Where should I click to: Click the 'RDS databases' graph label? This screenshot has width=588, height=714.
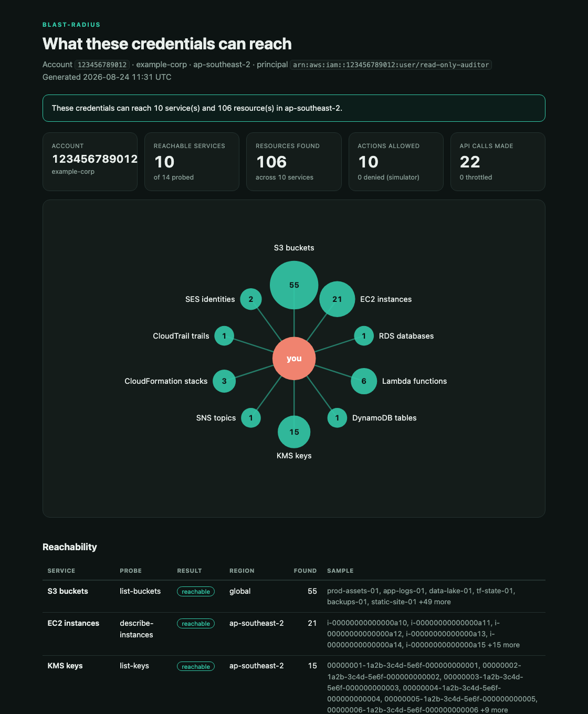[x=406, y=336]
